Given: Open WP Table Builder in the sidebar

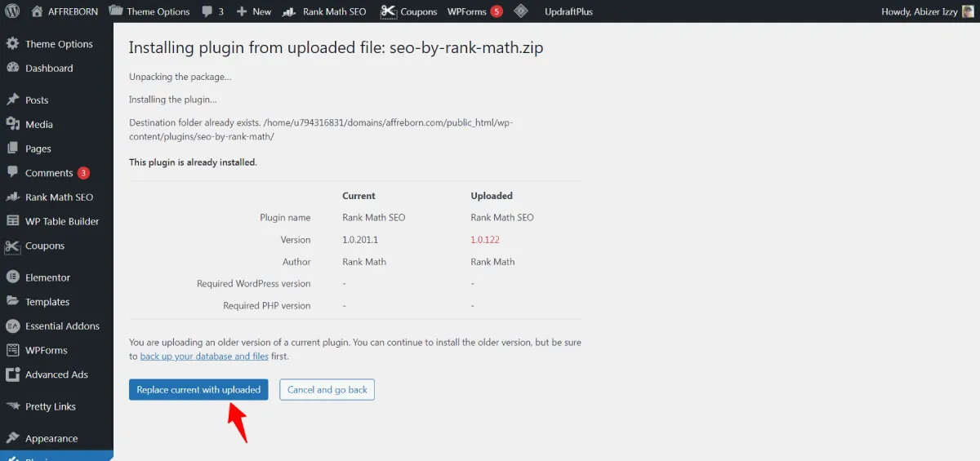Looking at the screenshot, I should point(62,221).
